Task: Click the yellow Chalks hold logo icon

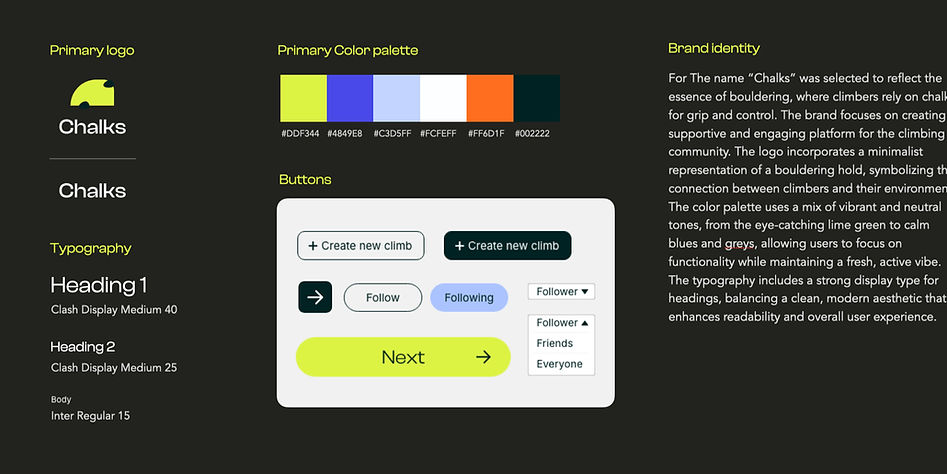Action: (92, 93)
